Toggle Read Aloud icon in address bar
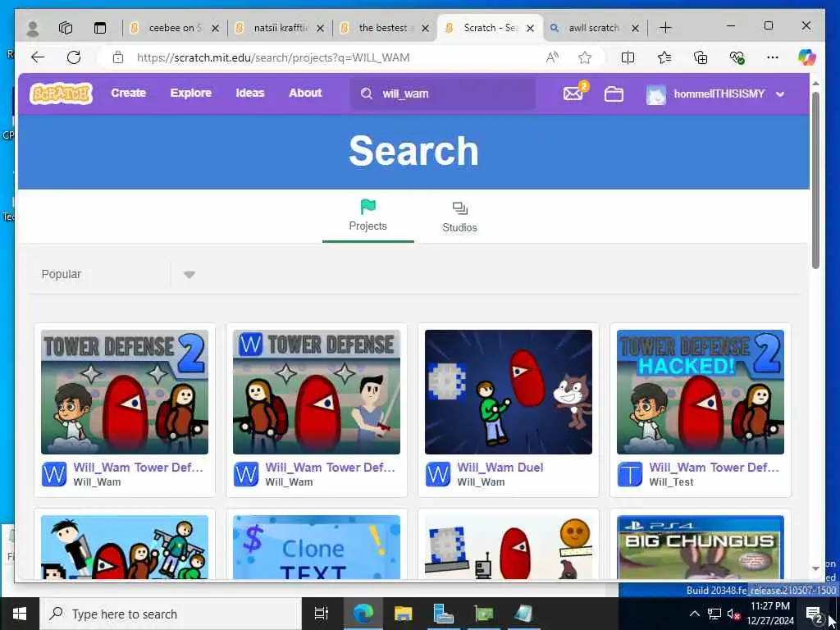 click(552, 57)
